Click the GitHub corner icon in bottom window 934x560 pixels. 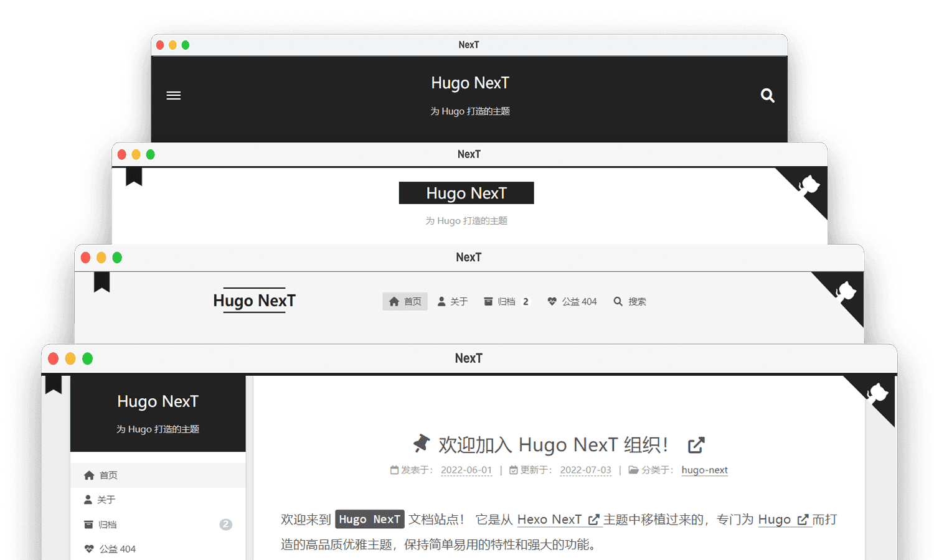tap(878, 394)
